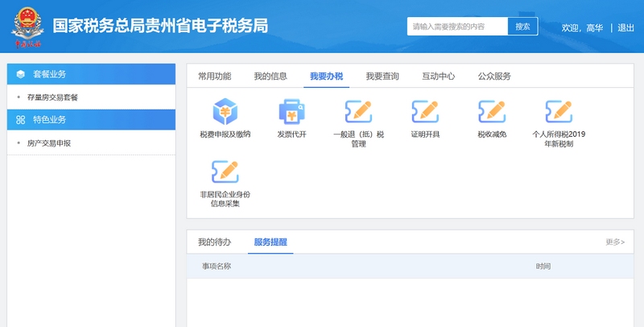Open the 税费申报及缴纳 cube icon
This screenshot has width=644, height=327.
[225, 111]
